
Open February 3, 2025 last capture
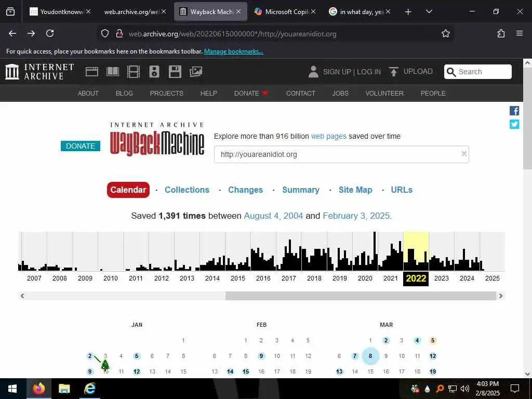(357, 216)
